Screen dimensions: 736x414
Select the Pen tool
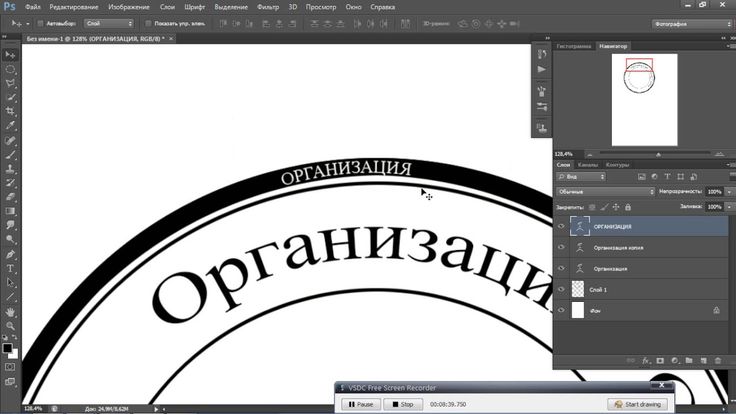(10, 254)
